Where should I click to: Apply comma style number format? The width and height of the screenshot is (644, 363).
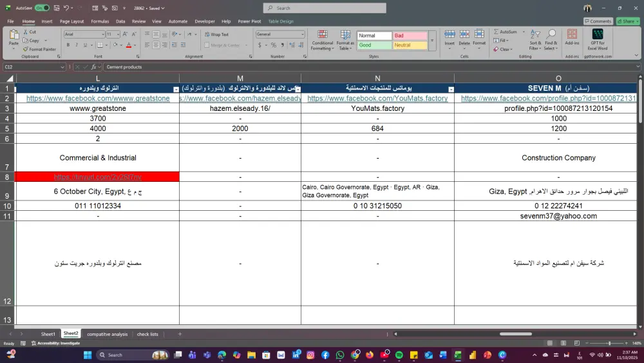point(283,44)
